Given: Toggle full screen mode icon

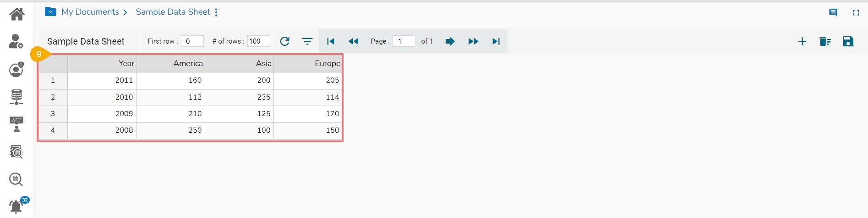Looking at the screenshot, I should pos(856,13).
